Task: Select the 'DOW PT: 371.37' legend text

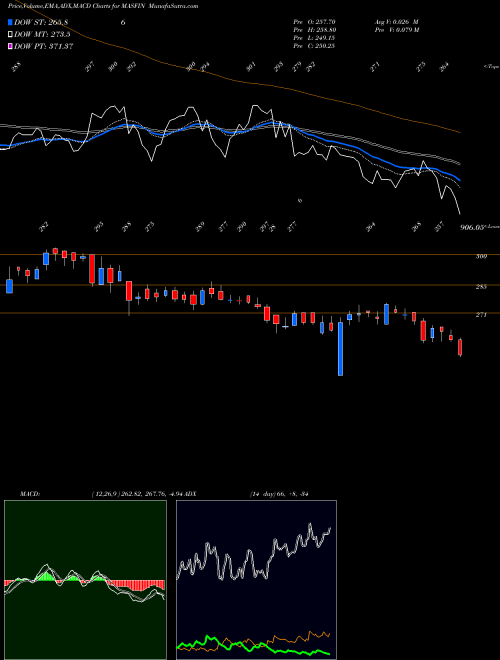Action: [x=44, y=47]
